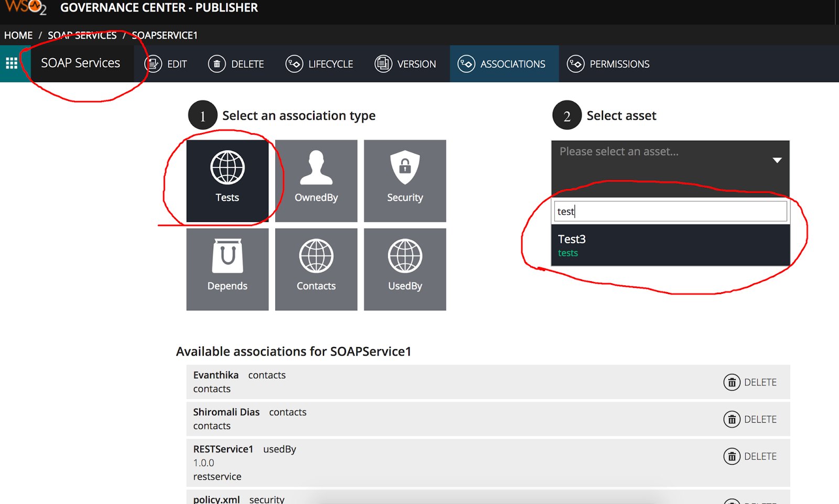Click the WSO2 logo
This screenshot has width=839, height=504.
pyautogui.click(x=26, y=8)
